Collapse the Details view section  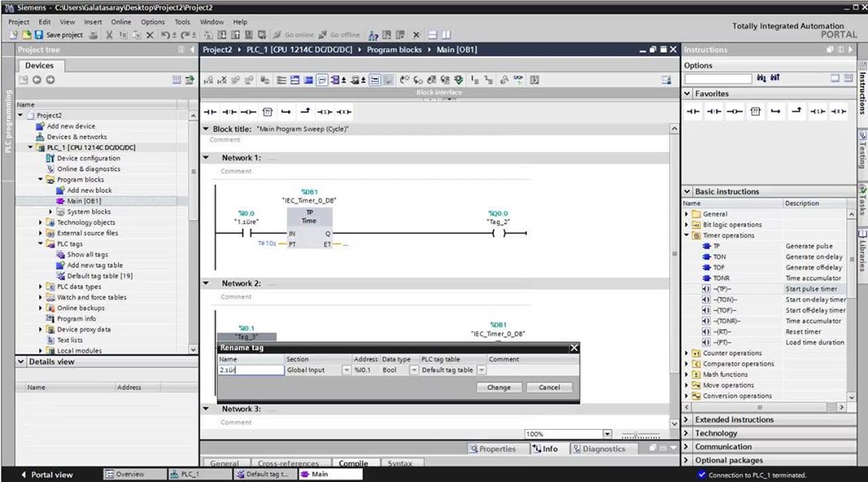pos(21,361)
